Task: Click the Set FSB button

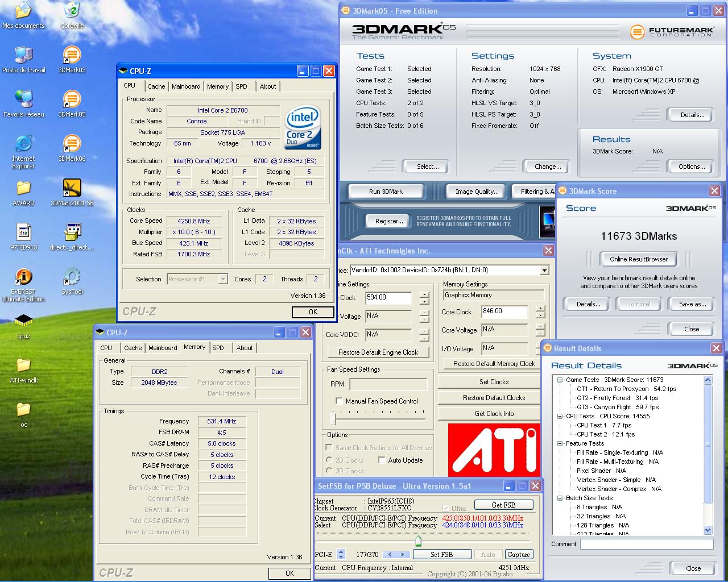Action: [442, 554]
